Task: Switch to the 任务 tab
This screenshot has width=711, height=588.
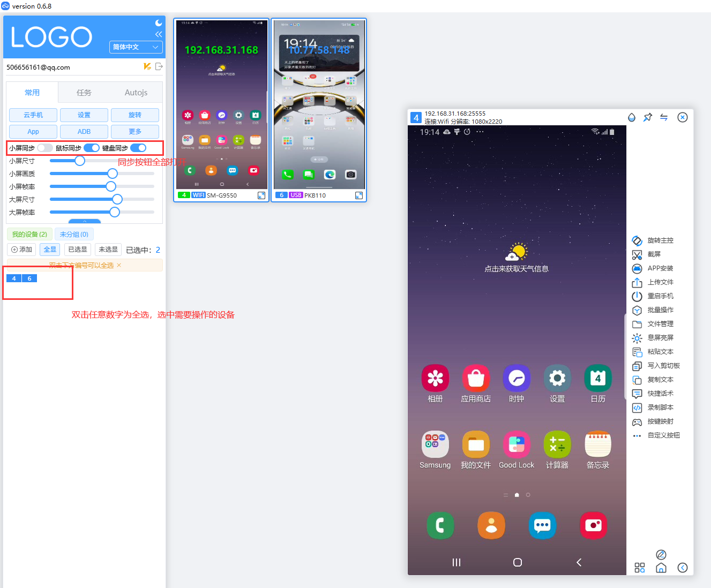Action: point(84,93)
